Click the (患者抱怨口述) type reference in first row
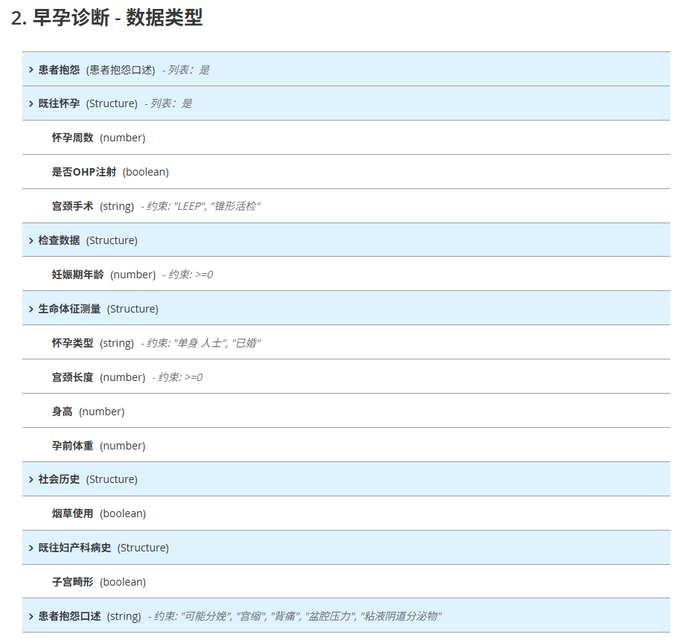The image size is (700, 640). [120, 70]
